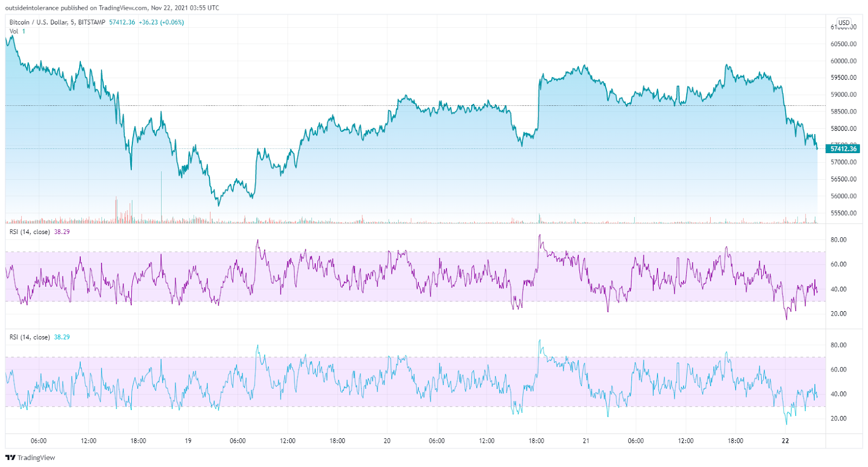Click the 60500.00 price axis label

[844, 44]
